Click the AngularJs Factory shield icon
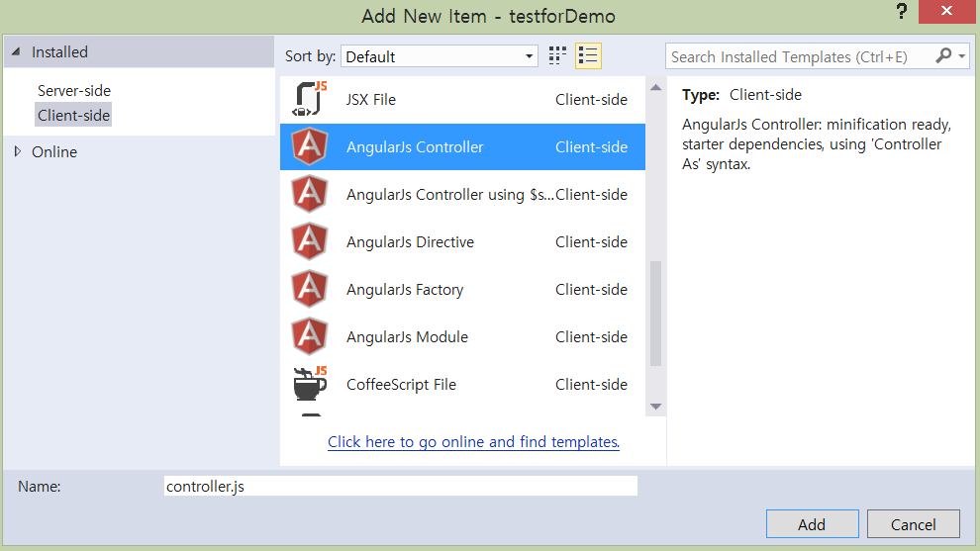 [x=310, y=289]
